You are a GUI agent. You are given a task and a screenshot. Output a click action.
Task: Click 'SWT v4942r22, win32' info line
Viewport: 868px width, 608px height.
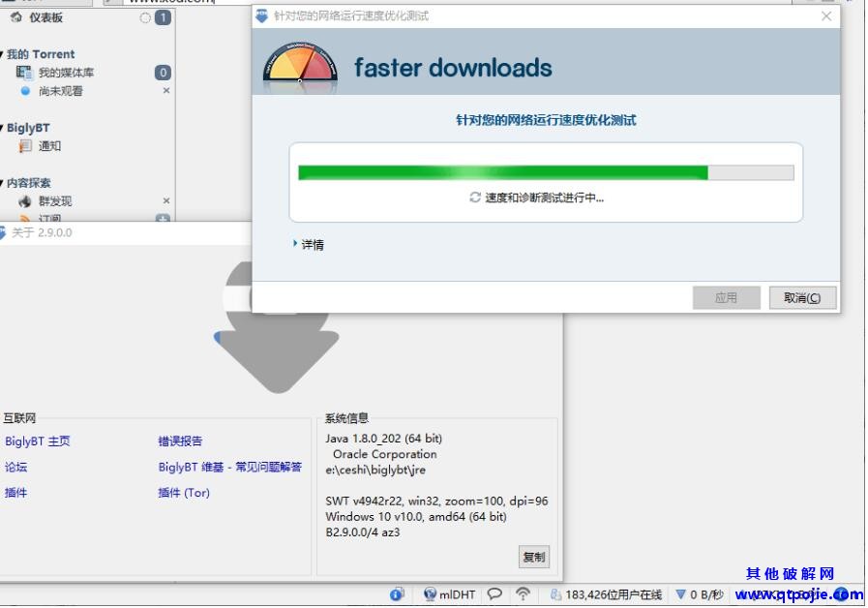(436, 502)
